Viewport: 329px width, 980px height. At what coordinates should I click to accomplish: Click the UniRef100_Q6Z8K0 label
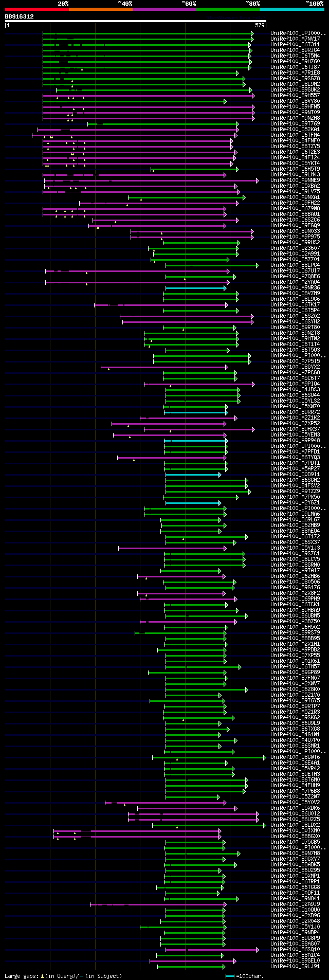click(x=295, y=689)
